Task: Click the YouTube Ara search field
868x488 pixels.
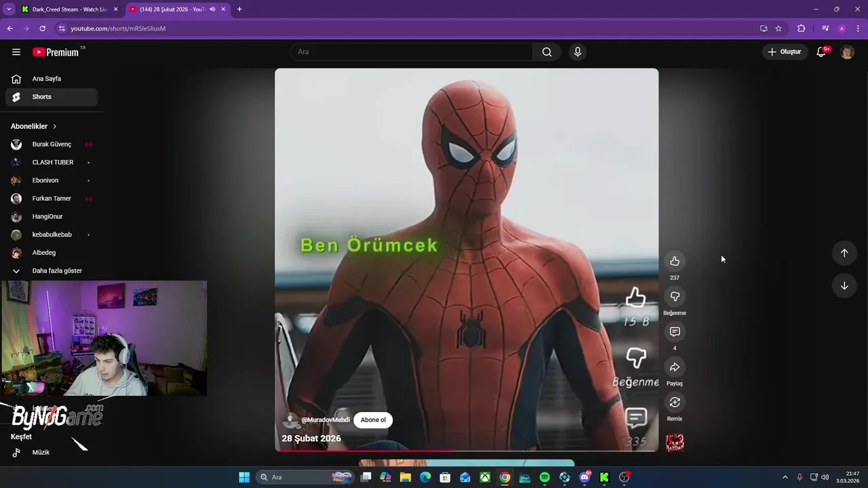Action: pyautogui.click(x=412, y=52)
